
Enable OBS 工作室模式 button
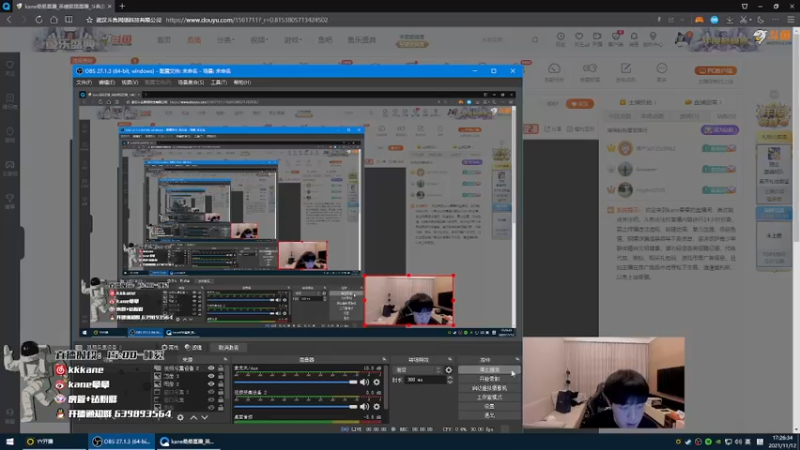click(x=489, y=397)
